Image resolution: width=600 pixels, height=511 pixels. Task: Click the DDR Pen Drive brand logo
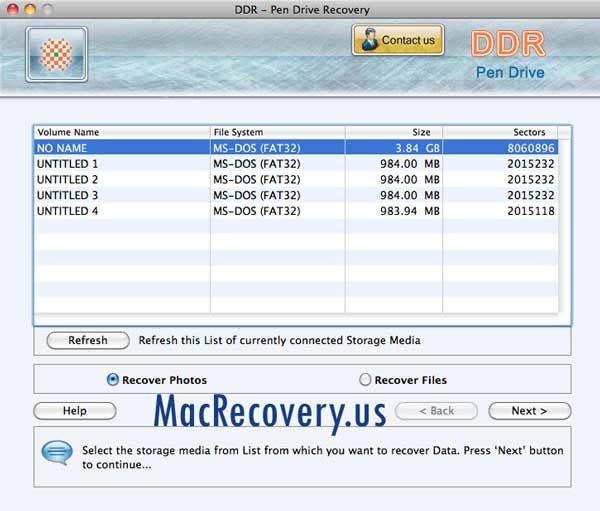coord(509,55)
